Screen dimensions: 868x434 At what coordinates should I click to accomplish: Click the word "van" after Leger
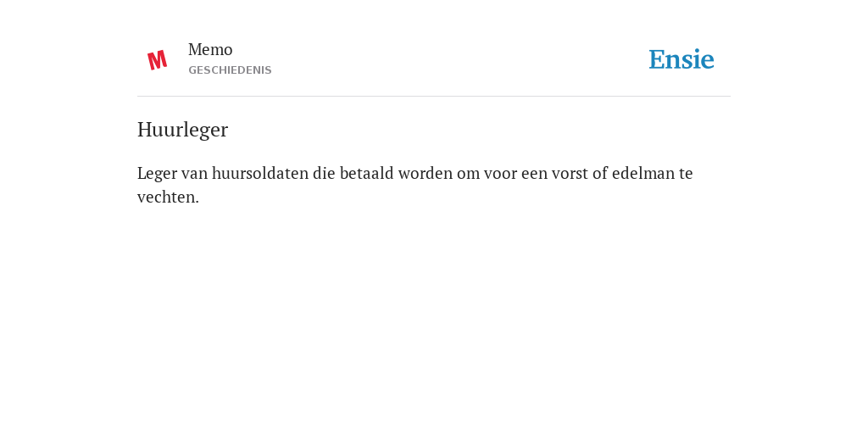194,173
